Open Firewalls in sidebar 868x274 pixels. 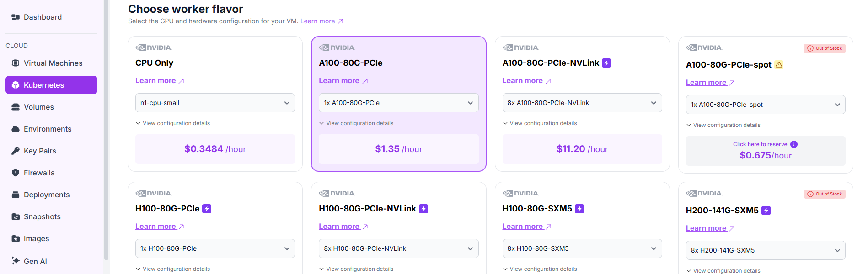pos(51,173)
